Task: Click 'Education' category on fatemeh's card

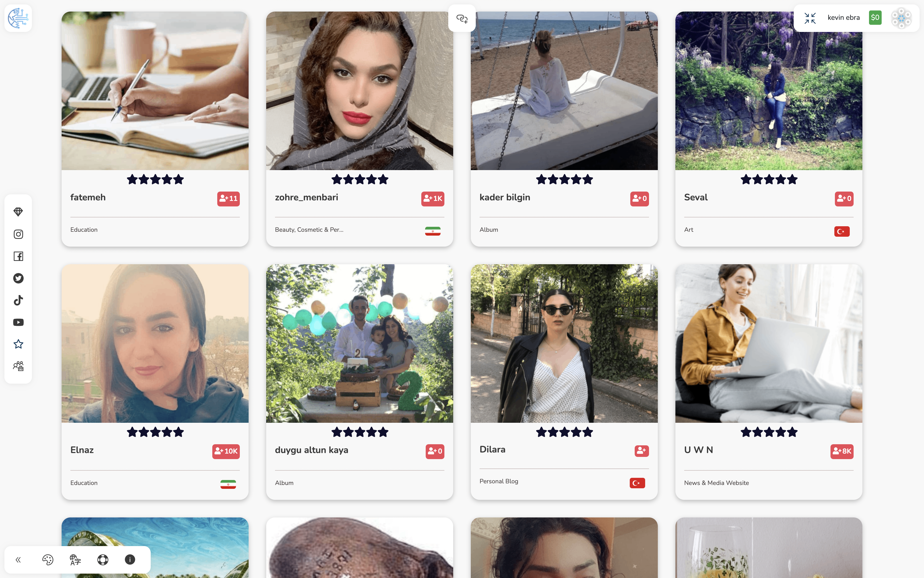Action: point(84,230)
